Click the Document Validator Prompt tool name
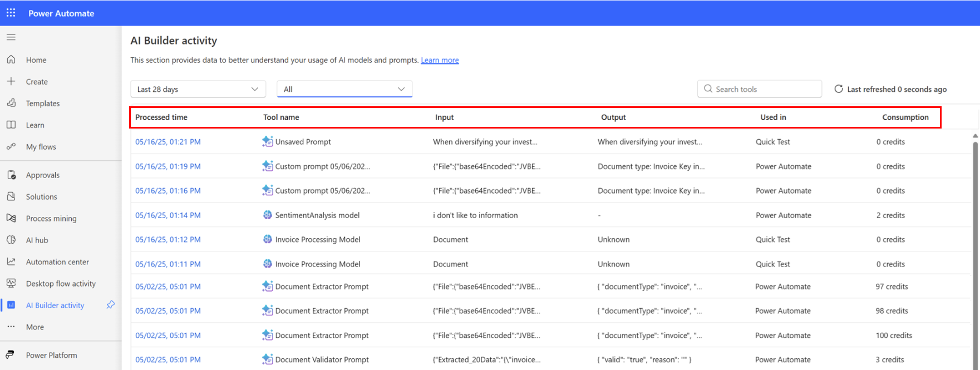 click(322, 360)
